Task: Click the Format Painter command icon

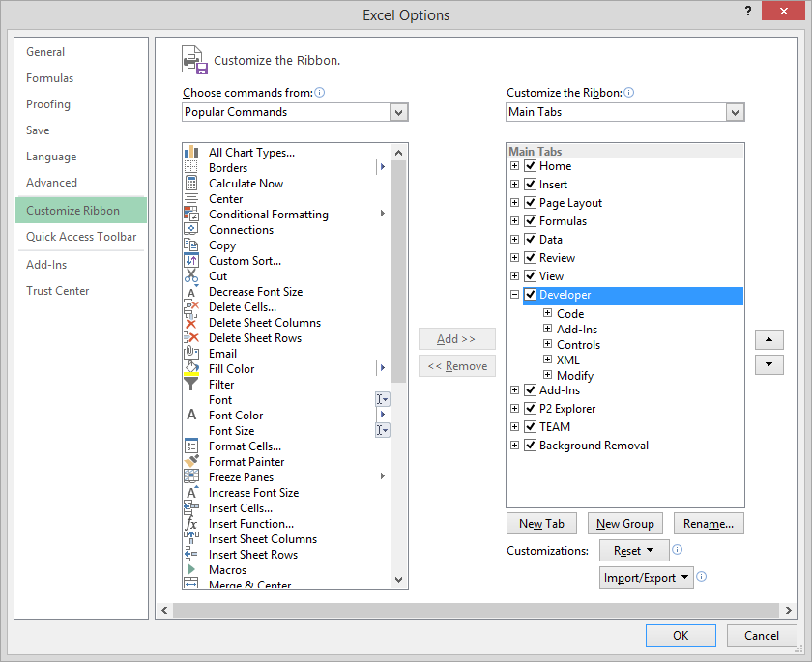Action: (190, 462)
